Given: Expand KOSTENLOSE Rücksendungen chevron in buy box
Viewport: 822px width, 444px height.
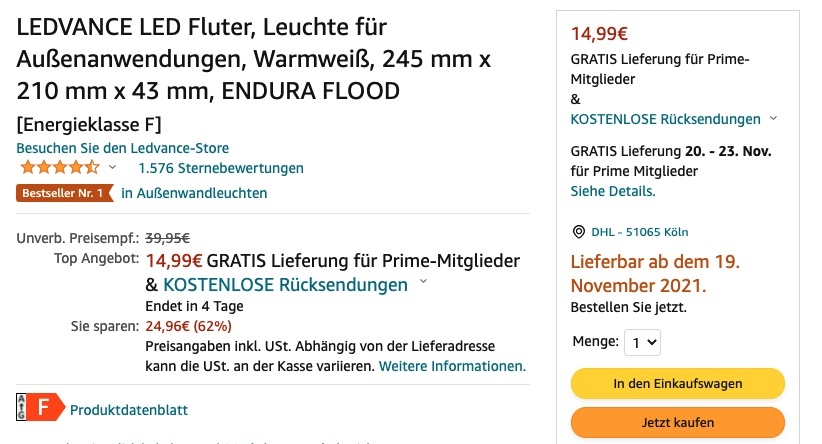Looking at the screenshot, I should 773,118.
